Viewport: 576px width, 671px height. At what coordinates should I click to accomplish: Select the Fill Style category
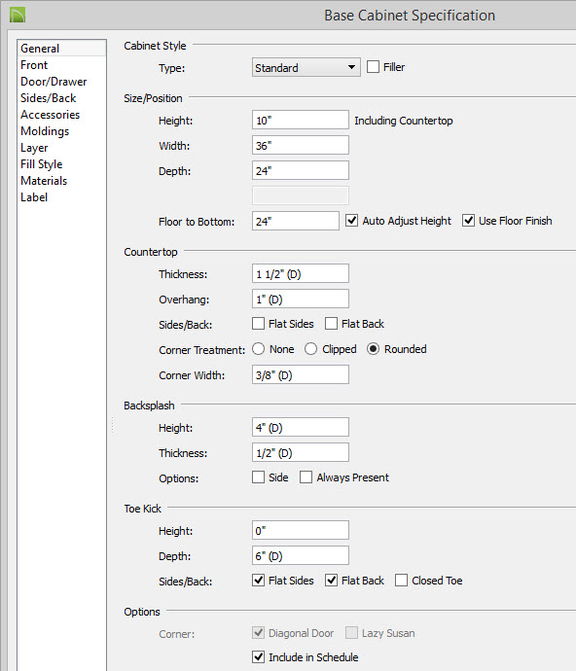42,164
